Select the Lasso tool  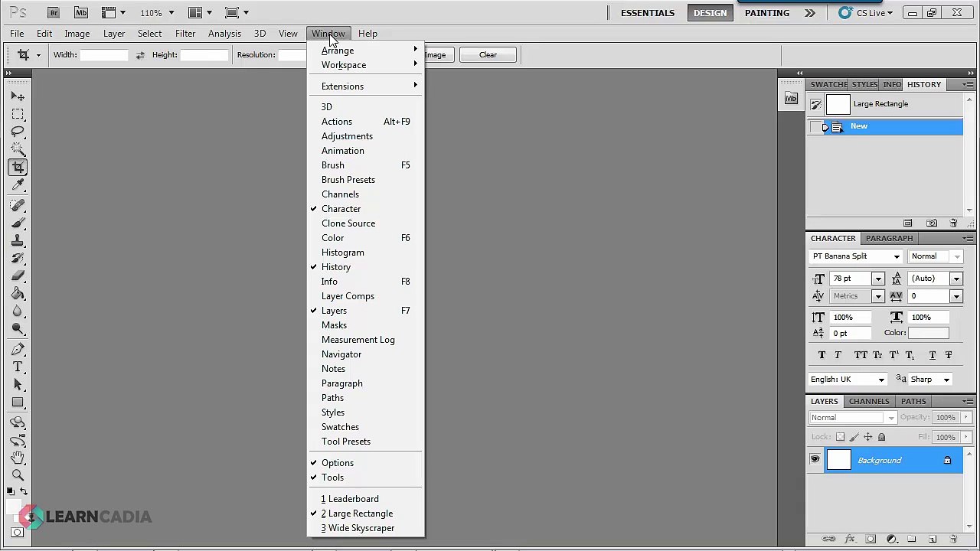point(18,132)
